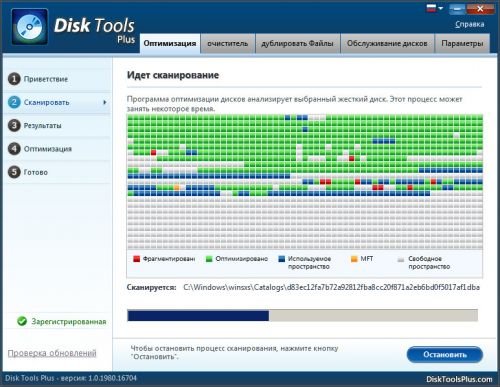
Task: Minimize the Disk Tools Plus window
Action: click(457, 9)
